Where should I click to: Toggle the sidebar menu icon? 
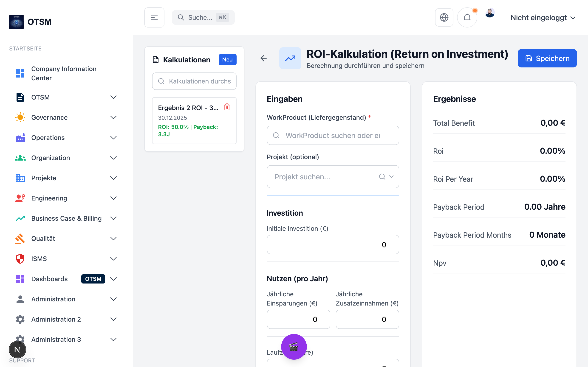(x=154, y=17)
